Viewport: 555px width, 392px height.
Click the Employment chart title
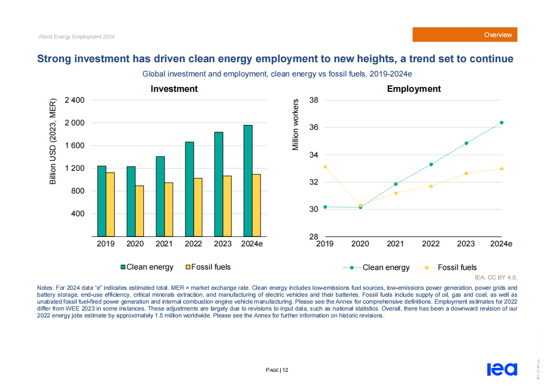point(414,89)
